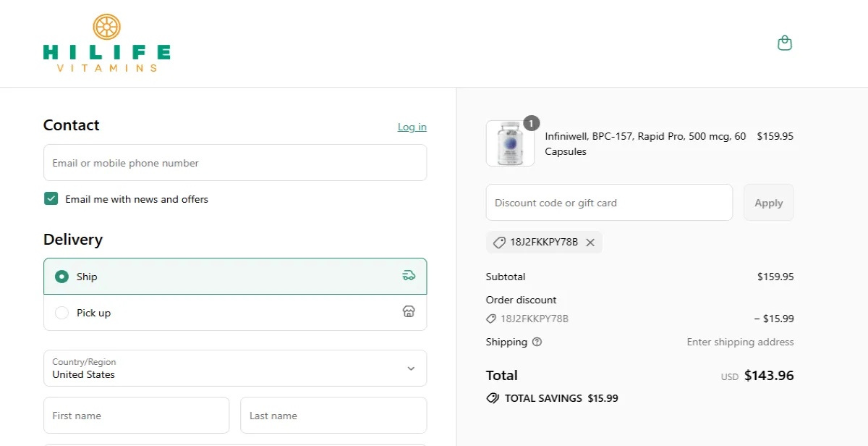868x446 pixels.
Task: Click into the First name field
Action: click(x=137, y=416)
